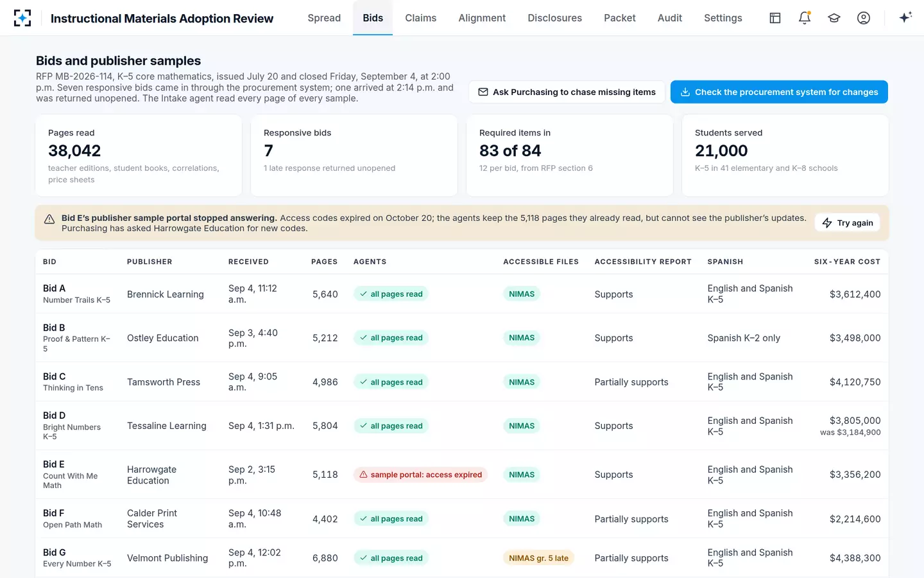Click the NIMAS gr. 5 late badge
Viewport: 924px width, 578px height.
pos(538,558)
